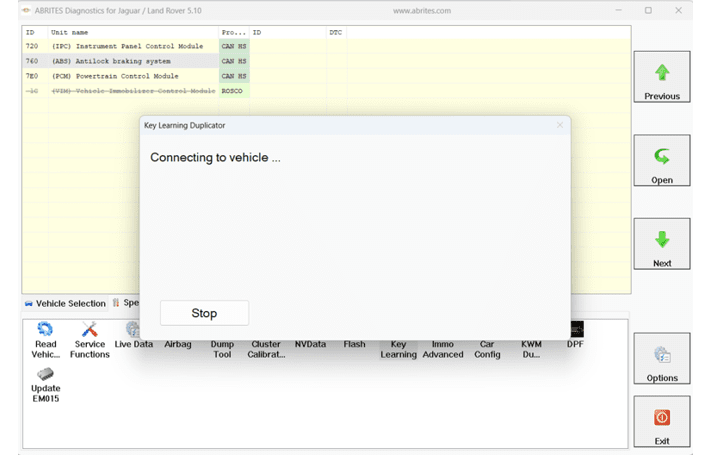Close the Key Learning Duplicator dialog

pos(560,125)
